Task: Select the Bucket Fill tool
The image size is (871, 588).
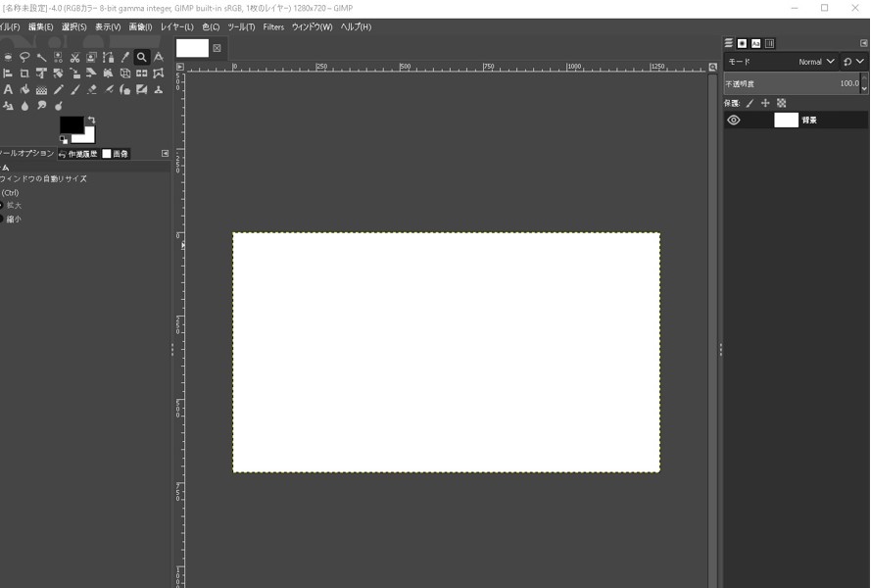Action: (x=24, y=90)
